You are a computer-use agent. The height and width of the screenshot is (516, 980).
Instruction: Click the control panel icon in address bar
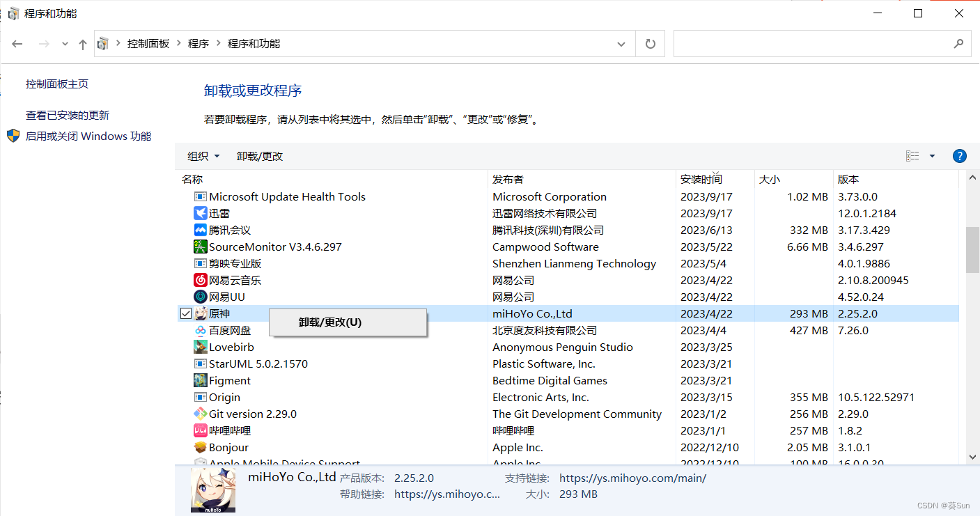pos(104,44)
